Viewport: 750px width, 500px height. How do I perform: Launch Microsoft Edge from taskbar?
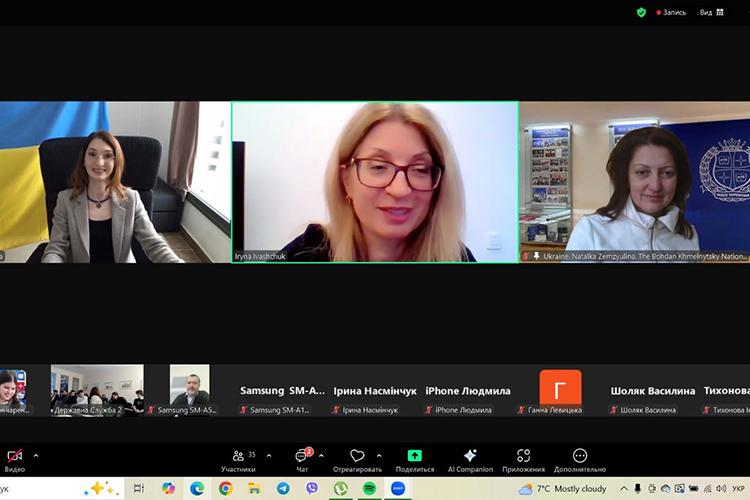coord(197,489)
